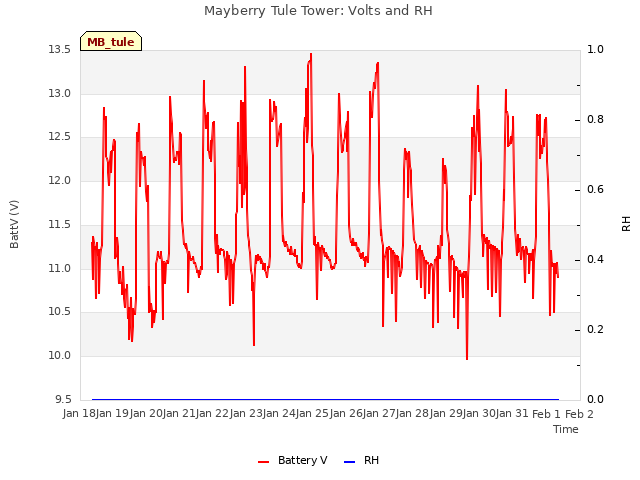
Task: Click the MB_tule label badge
Action: (x=111, y=41)
